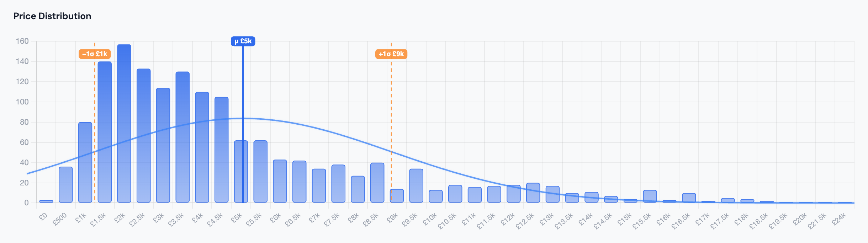Image resolution: width=868 pixels, height=243 pixels.
Task: Select the £16.5k price bar
Action: pos(689,198)
